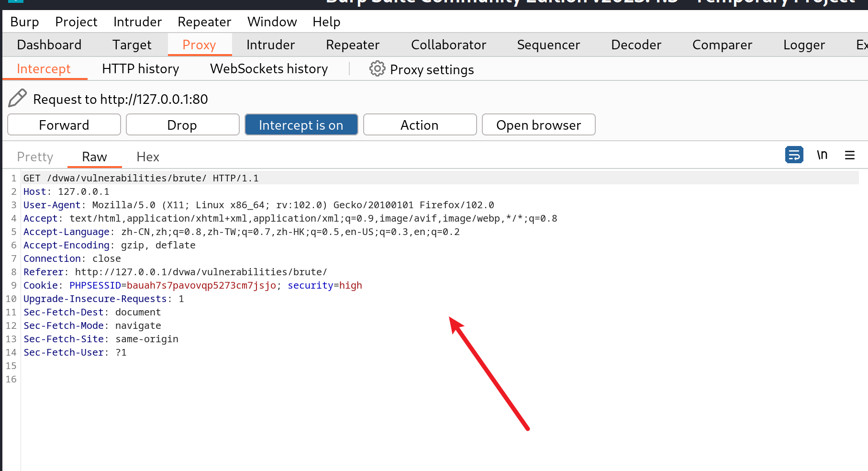This screenshot has width=868, height=471.
Task: Toggle non-printable characters \n button
Action: [822, 155]
